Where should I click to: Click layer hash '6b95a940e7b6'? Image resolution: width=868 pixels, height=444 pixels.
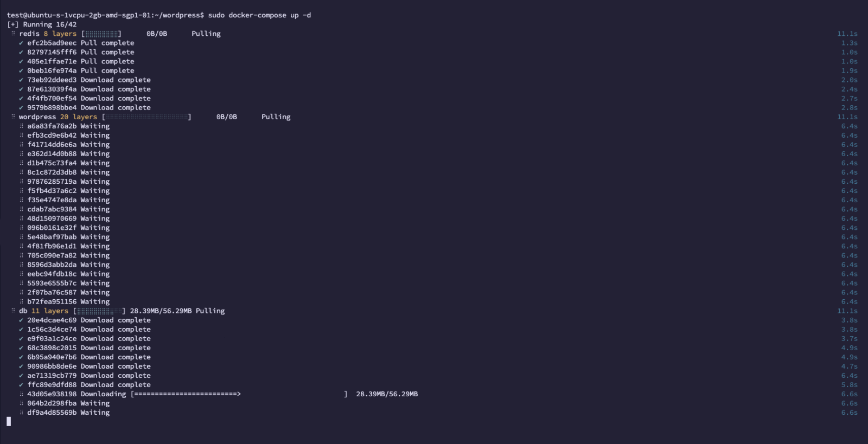pyautogui.click(x=52, y=357)
